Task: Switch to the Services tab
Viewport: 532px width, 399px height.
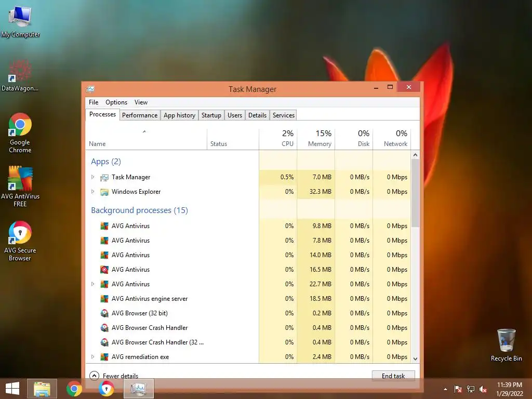Action: 284,115
